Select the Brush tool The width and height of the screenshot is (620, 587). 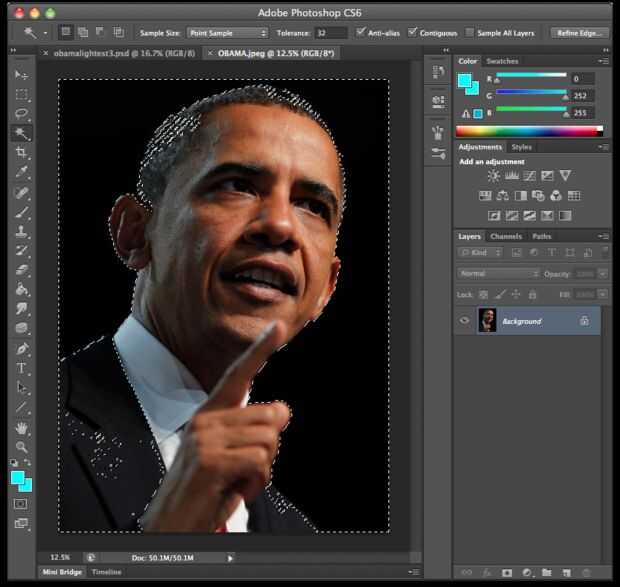(x=21, y=212)
